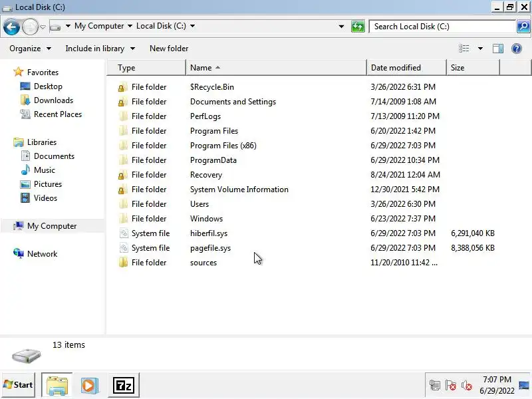532x399 pixels.
Task: Open Action Center flag tray icon
Action: 451,386
